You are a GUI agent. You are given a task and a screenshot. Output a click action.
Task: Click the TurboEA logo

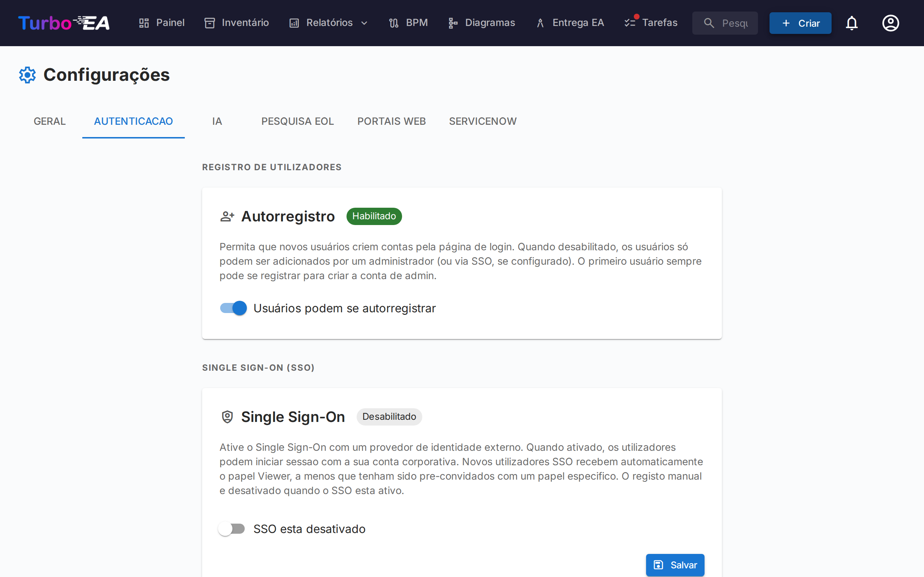(x=64, y=23)
